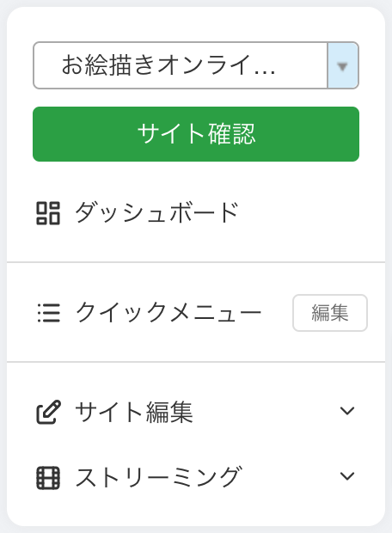Image resolution: width=392 pixels, height=533 pixels.
Task: Toggle the サイト編集 submenu open
Action: [347, 411]
